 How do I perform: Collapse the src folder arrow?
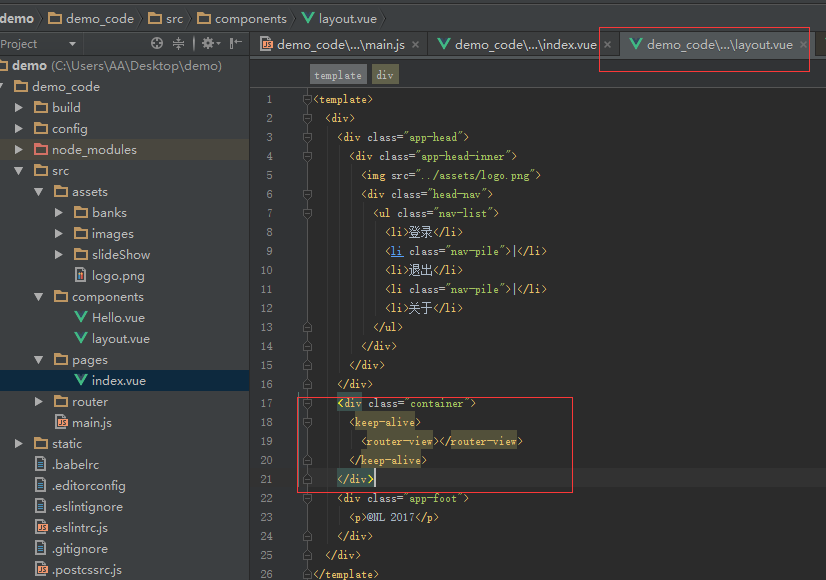coord(19,171)
